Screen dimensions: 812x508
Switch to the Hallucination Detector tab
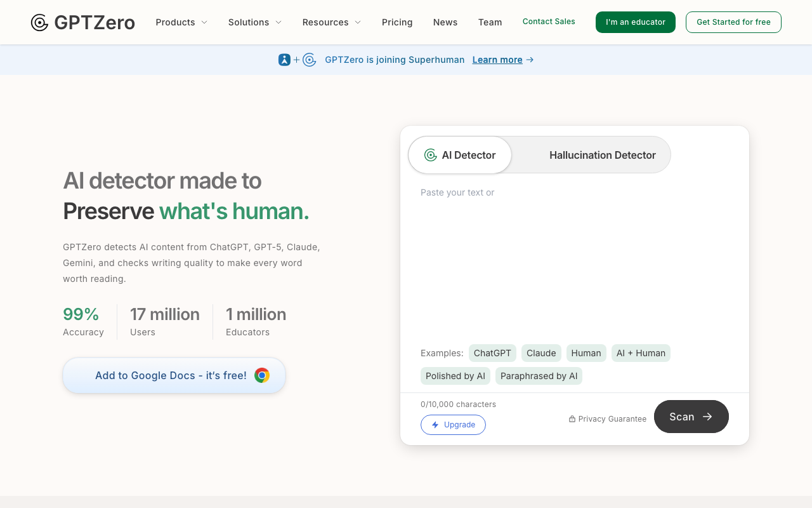(602, 155)
